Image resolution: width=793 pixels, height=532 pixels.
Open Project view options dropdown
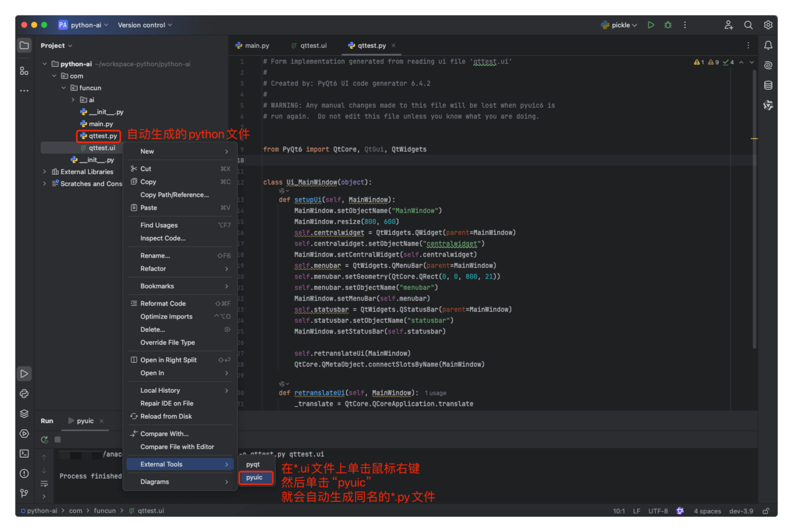click(x=56, y=45)
